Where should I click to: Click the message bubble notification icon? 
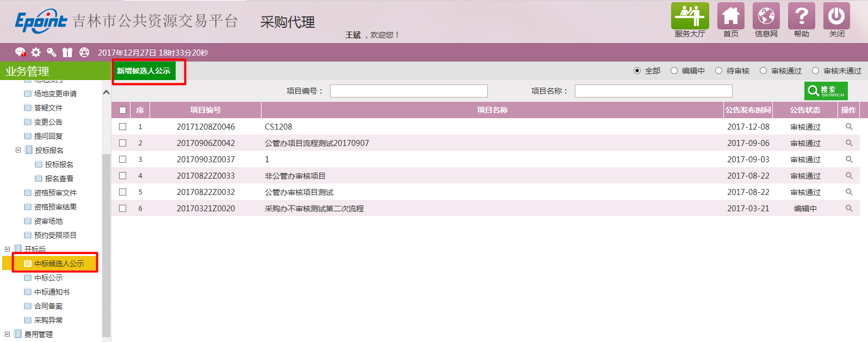(20, 52)
